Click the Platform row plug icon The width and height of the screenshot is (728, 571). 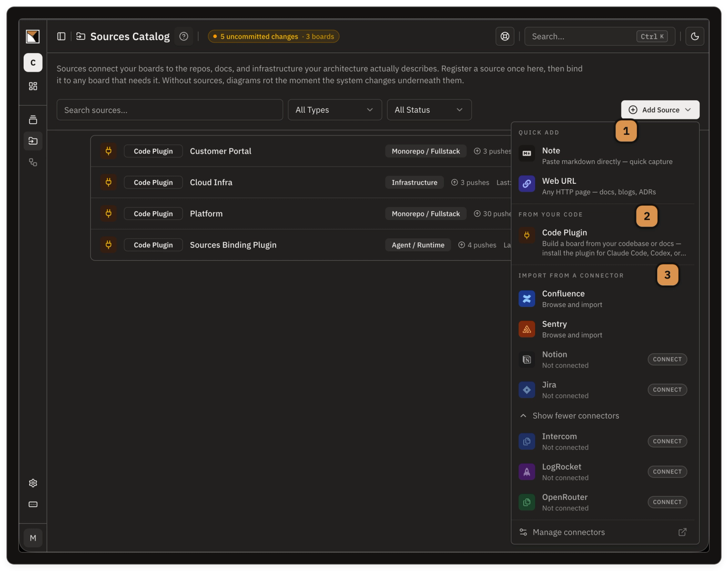[108, 214]
